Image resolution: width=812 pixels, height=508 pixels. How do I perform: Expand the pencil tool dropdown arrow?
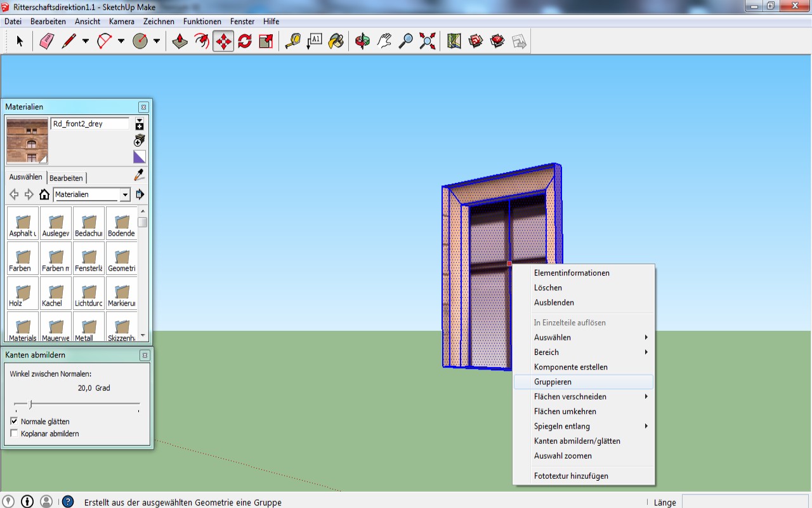(x=86, y=42)
